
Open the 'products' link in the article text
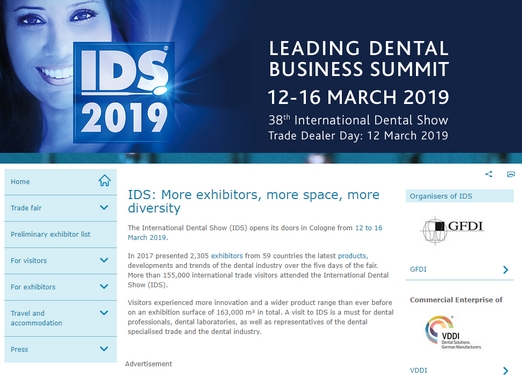[x=352, y=256]
